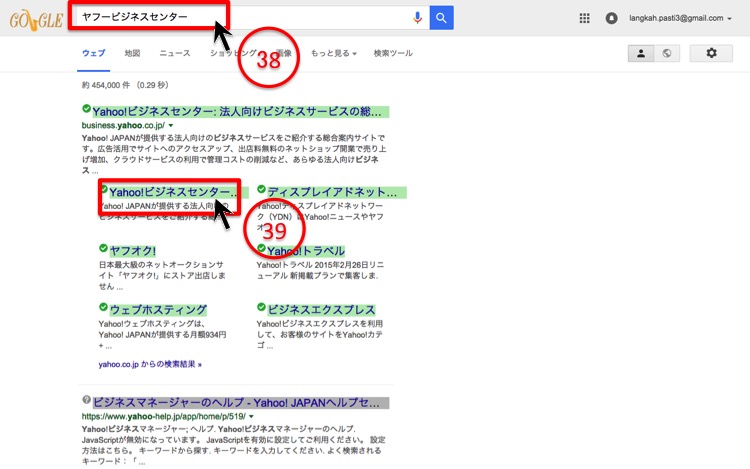Open yahoo.co.jp からの検索結果 link
This screenshot has height=469, width=750.
click(x=150, y=364)
